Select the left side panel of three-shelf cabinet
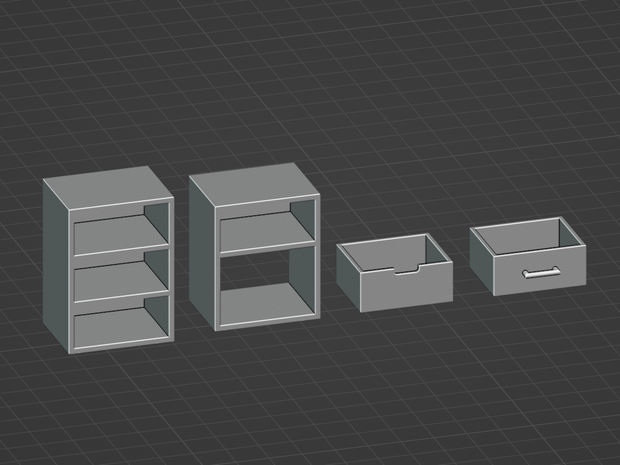Screen dimensions: 620x465 click(x=56, y=266)
